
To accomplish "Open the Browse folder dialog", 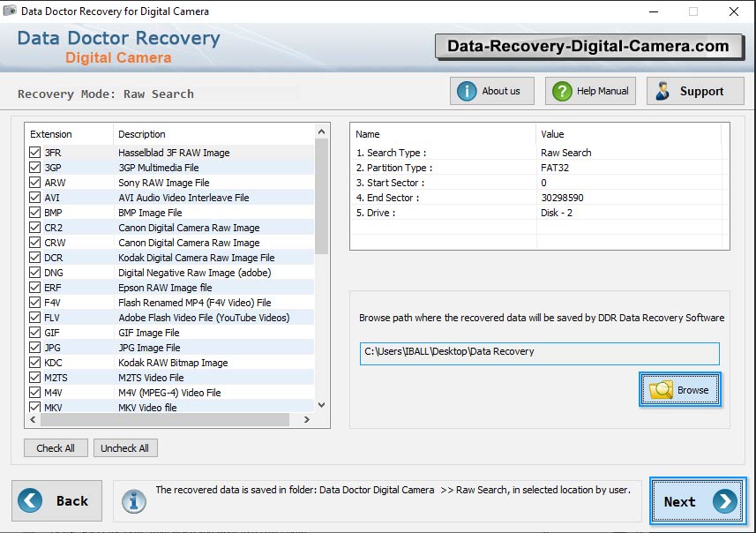I will pos(680,390).
